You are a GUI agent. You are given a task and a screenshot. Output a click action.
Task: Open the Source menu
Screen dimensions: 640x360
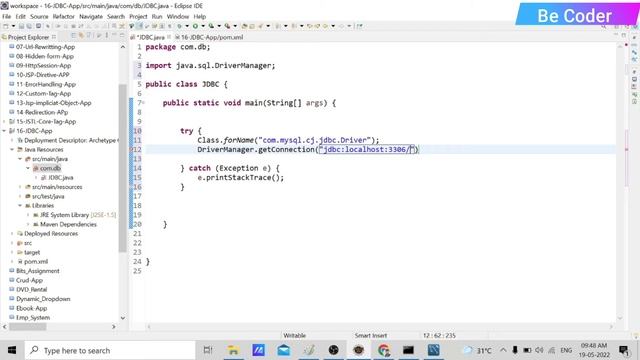pyautogui.click(x=39, y=16)
